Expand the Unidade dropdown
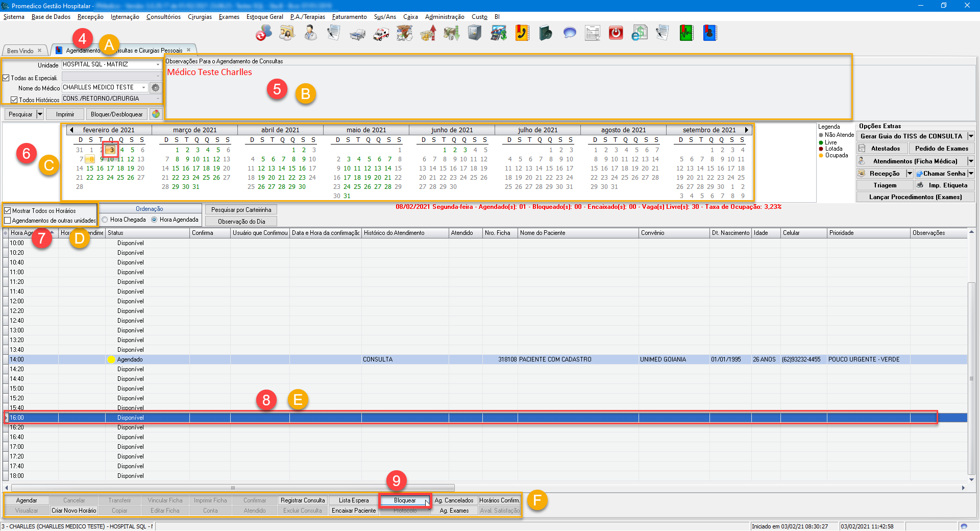Screen dimensions: 980x531 (x=158, y=65)
